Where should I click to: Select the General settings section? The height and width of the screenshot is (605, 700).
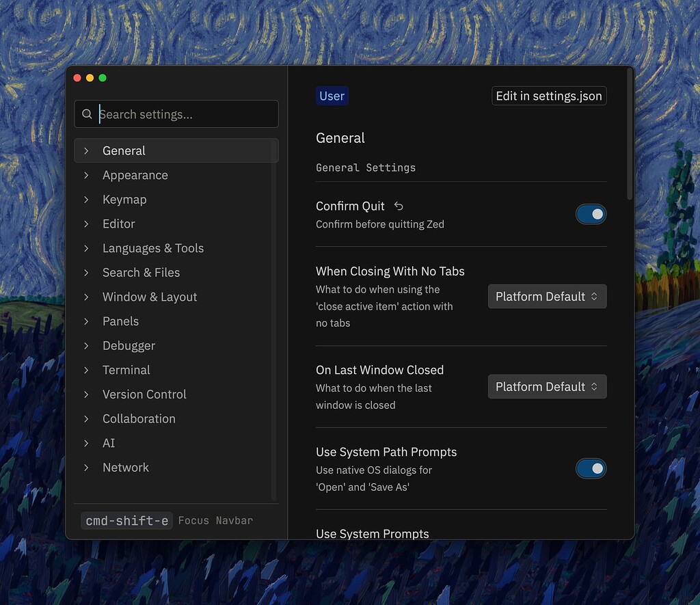coord(176,151)
